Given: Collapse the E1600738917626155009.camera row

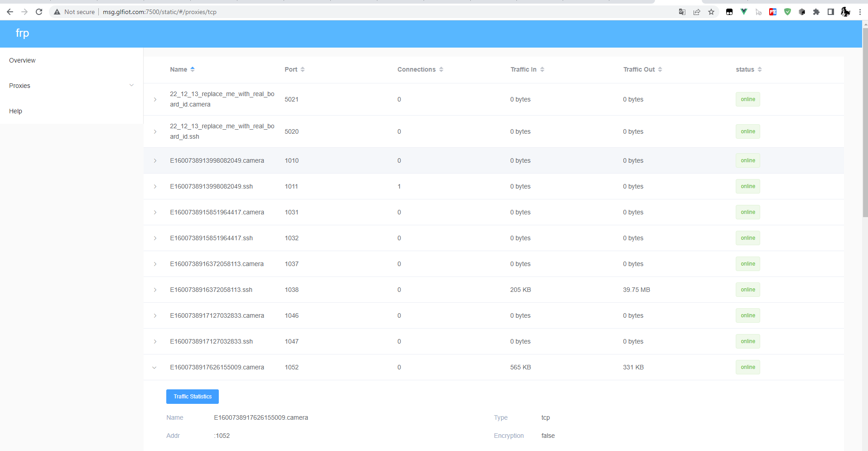Looking at the screenshot, I should (x=154, y=368).
